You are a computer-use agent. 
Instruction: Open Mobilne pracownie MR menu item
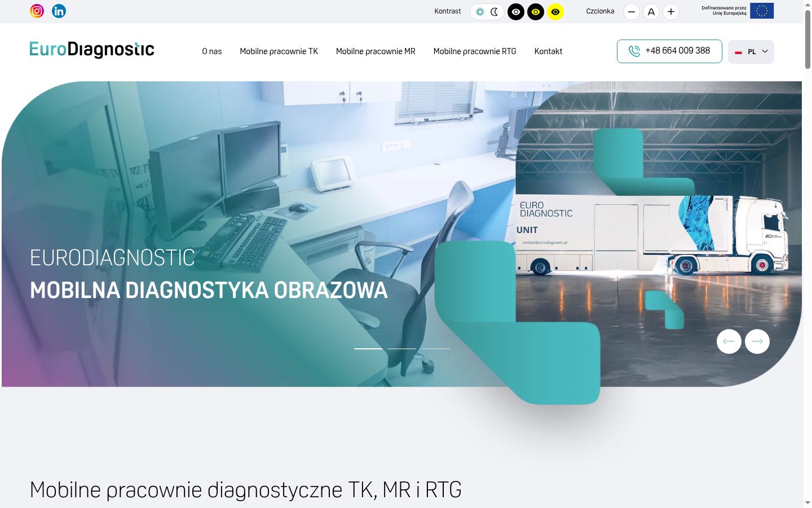pos(376,51)
